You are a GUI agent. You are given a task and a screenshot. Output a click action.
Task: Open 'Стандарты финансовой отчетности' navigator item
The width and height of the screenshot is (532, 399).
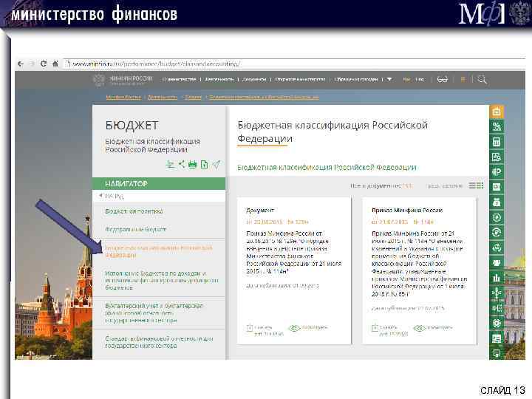point(159,342)
